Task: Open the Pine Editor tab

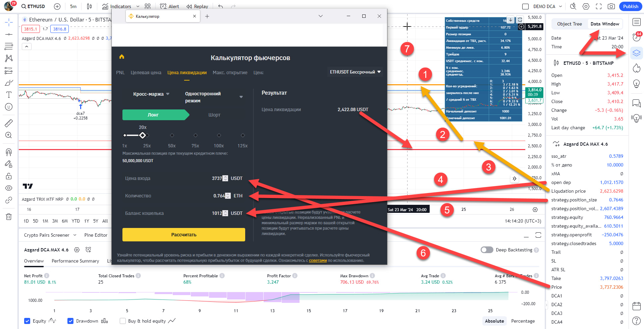Action: pyautogui.click(x=96, y=235)
